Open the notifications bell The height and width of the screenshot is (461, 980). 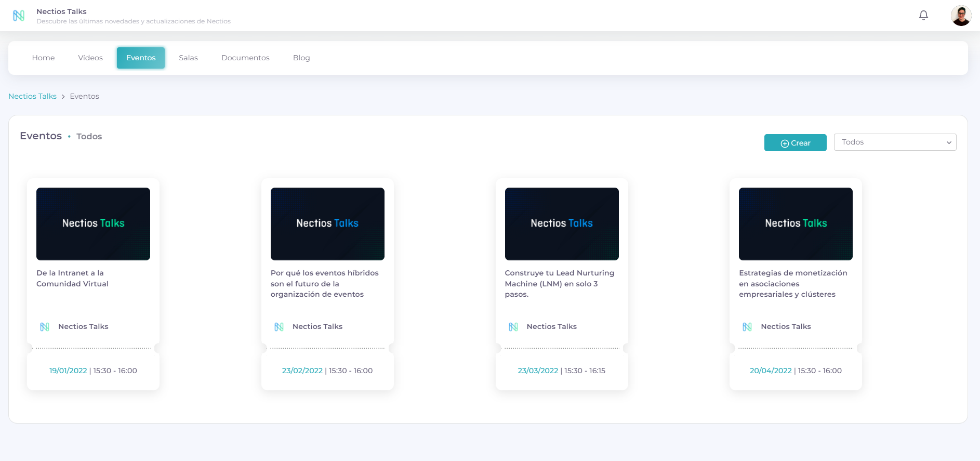[x=923, y=16]
